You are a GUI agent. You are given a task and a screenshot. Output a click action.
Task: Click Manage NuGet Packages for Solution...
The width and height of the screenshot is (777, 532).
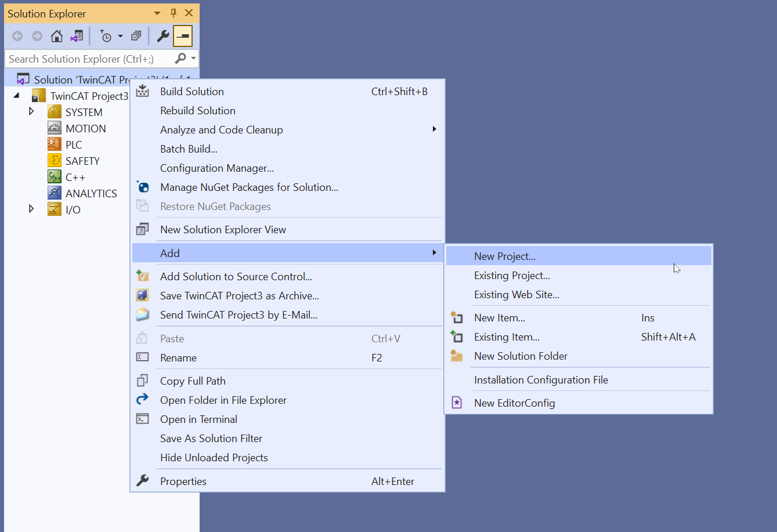point(287,187)
